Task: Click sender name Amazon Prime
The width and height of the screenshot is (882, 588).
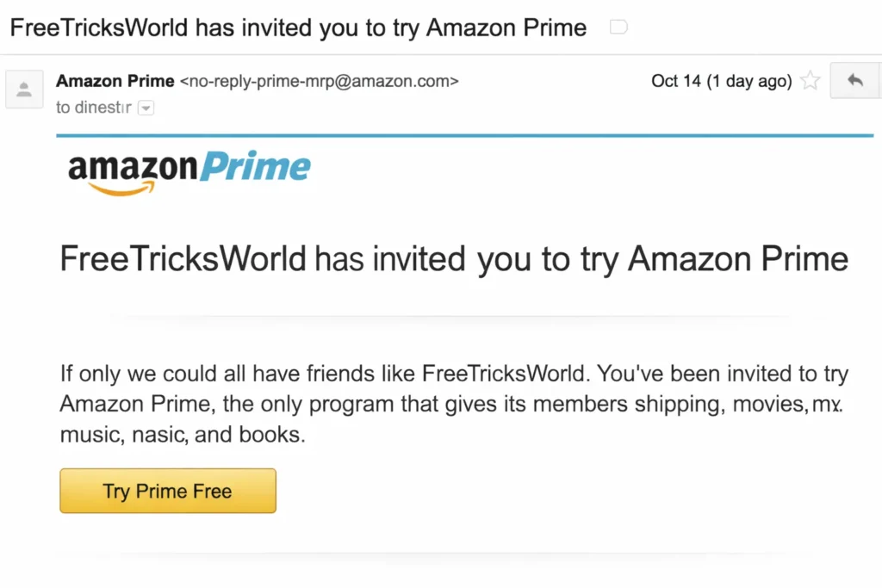Action: tap(115, 82)
